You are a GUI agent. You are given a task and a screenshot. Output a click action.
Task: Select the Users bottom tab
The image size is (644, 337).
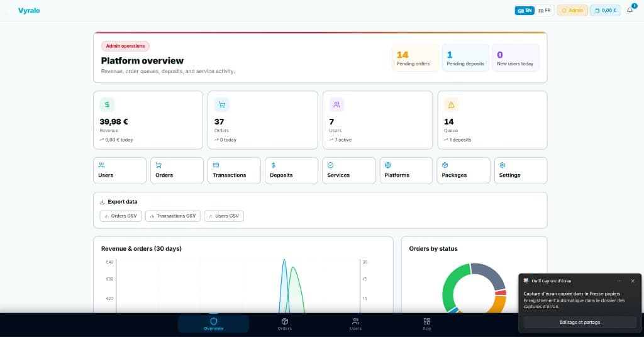[356, 324]
